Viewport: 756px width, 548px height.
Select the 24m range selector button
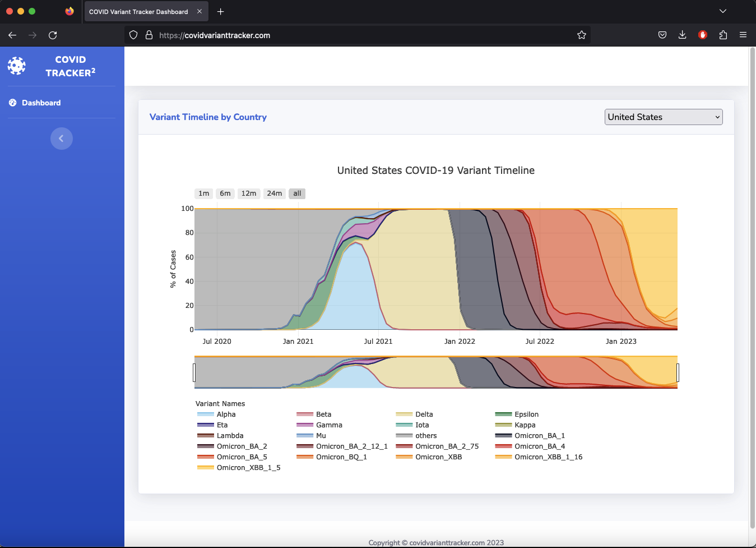pyautogui.click(x=275, y=194)
